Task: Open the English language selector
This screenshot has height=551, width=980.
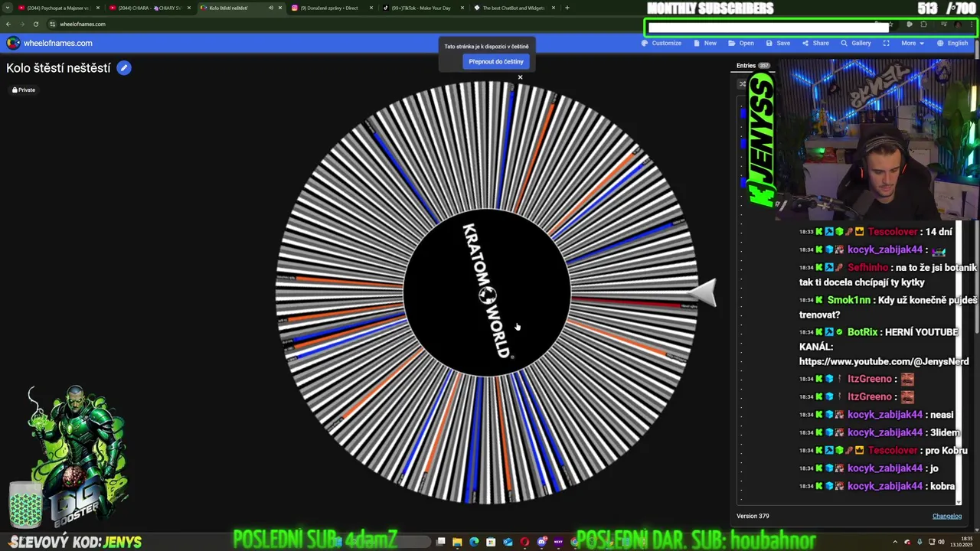Action: pos(952,43)
